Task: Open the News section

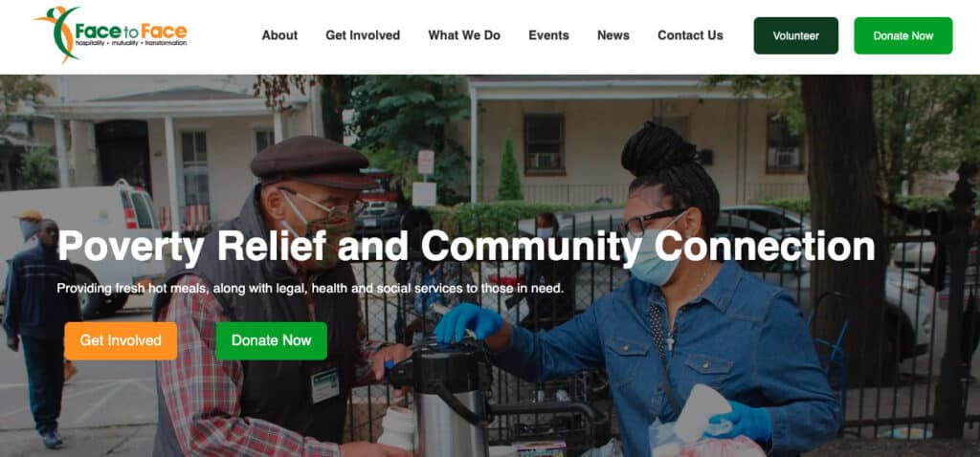Action: [x=613, y=35]
